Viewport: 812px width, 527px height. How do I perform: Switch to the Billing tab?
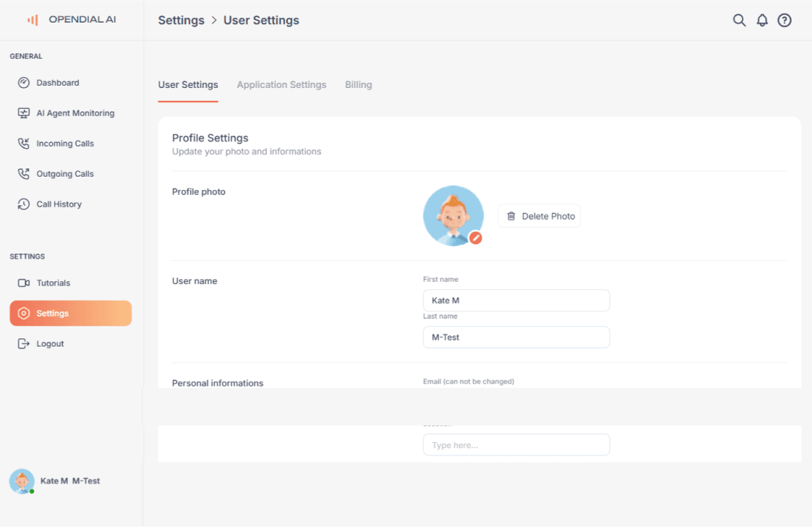point(359,84)
